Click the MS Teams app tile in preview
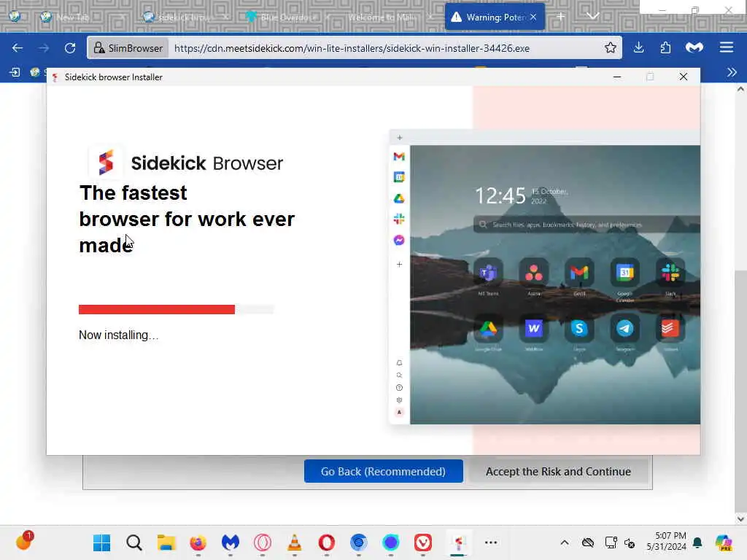 coord(488,273)
